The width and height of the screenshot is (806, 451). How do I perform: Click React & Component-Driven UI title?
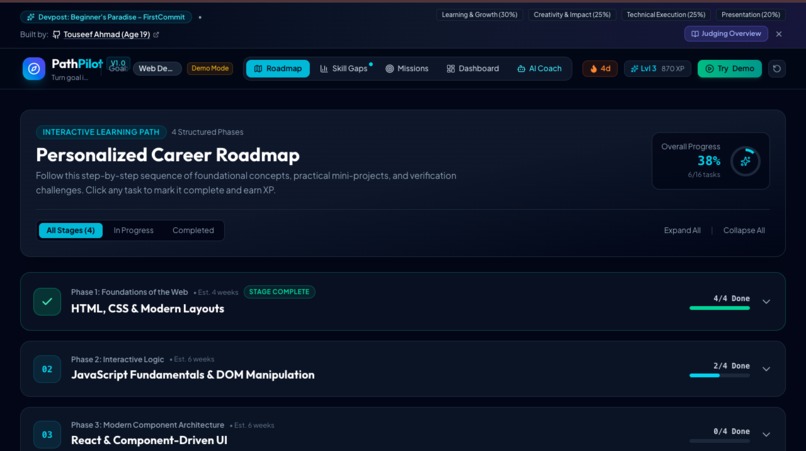point(149,440)
